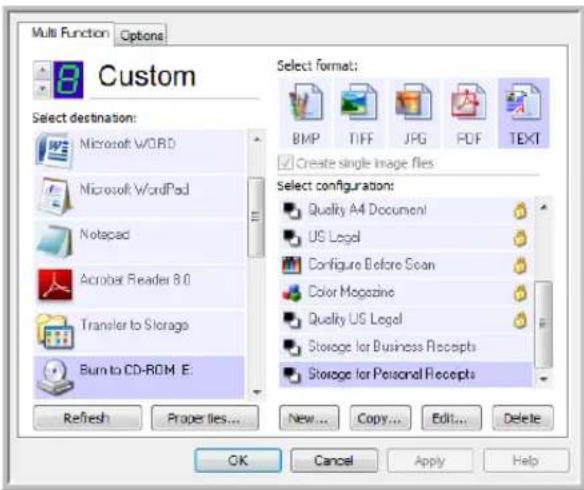Click configuration list scroll up arrow
Screen dimensions: 584x490
(543, 207)
